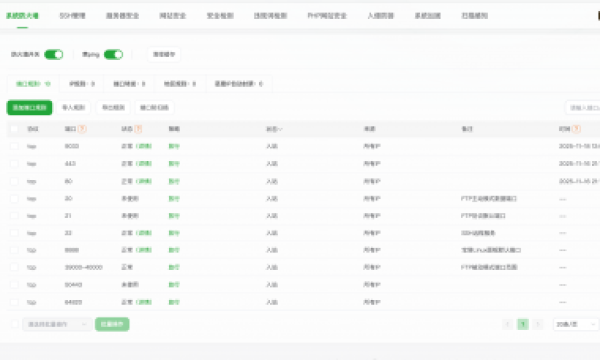The height and width of the screenshot is (360, 600).
Task: Click 所有IP source in port 22 row
Action: coord(372,233)
